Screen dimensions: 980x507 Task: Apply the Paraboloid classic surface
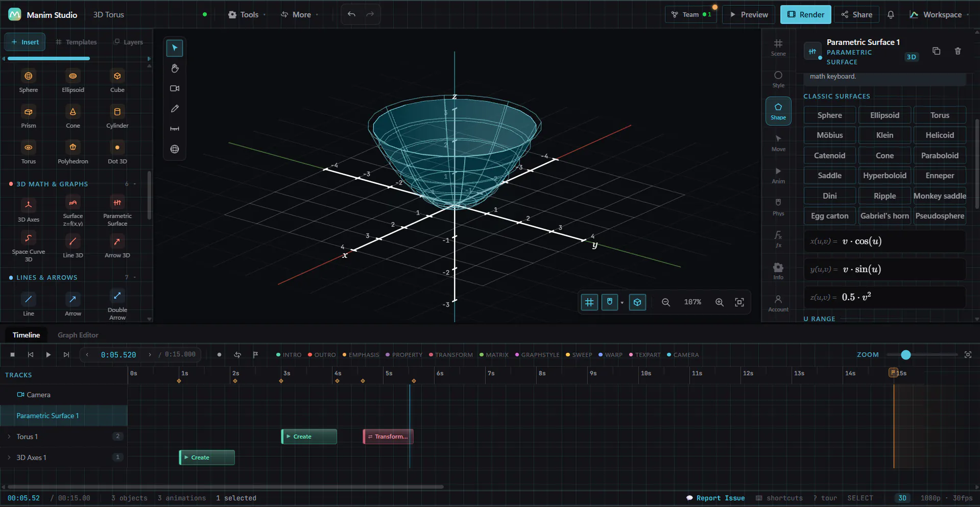click(x=940, y=156)
